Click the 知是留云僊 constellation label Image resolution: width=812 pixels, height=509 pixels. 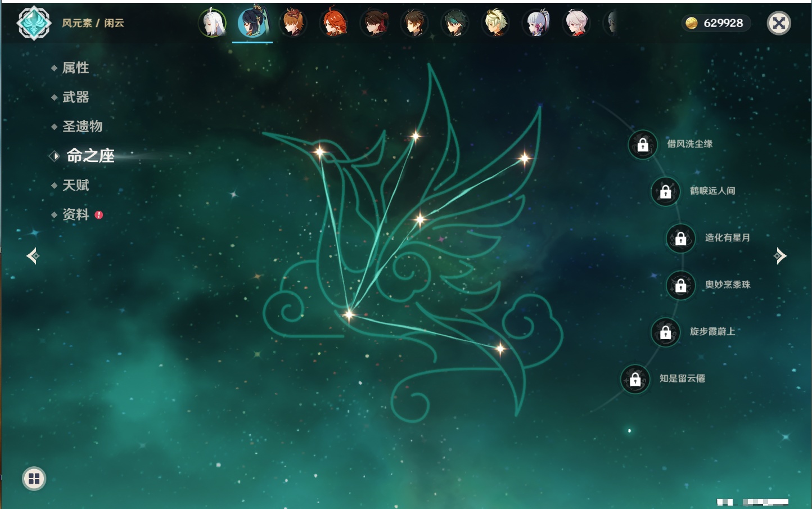[682, 379]
